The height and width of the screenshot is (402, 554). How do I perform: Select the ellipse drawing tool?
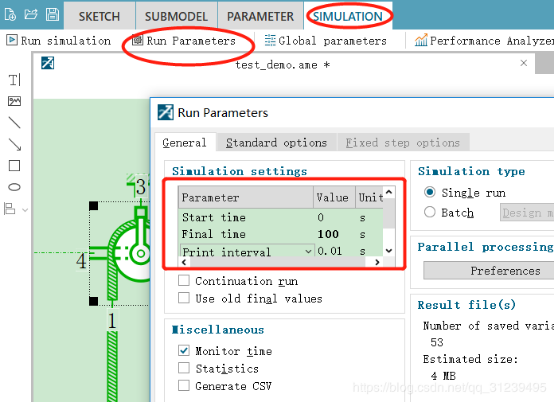click(14, 187)
